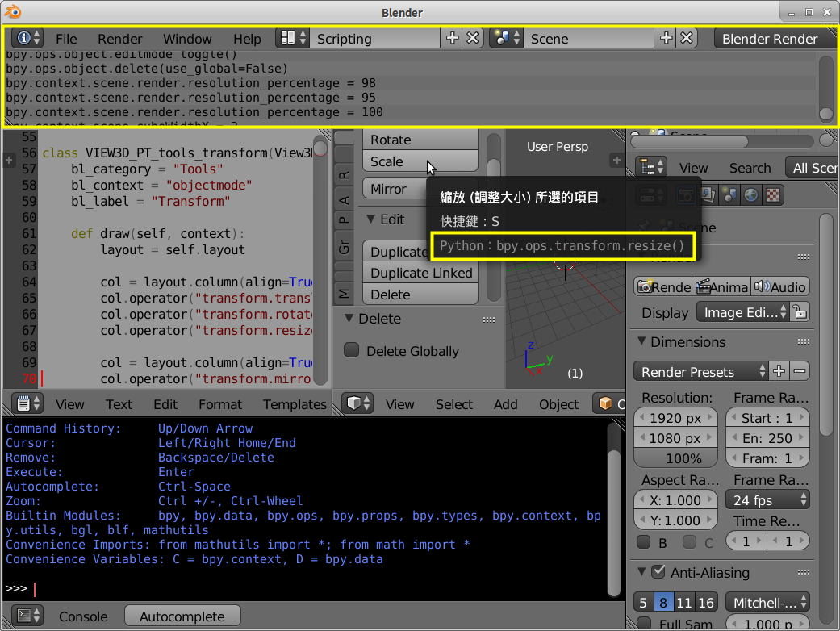Click the Autocomplete button below the console
This screenshot has width=840, height=631.
[182, 616]
